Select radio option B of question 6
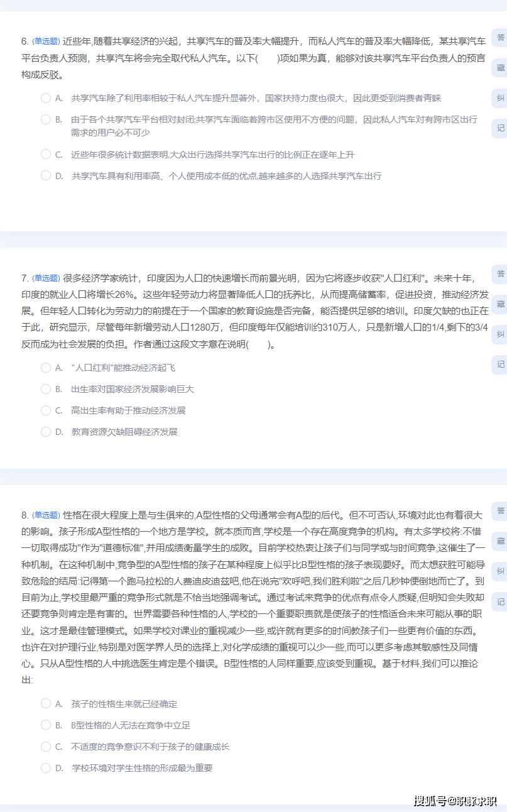 click(46, 119)
